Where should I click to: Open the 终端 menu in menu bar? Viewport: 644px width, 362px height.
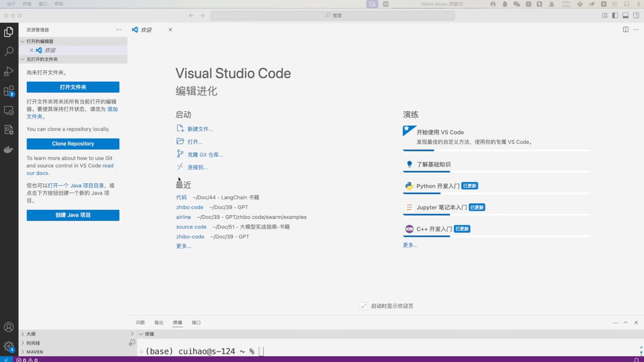click(x=27, y=4)
